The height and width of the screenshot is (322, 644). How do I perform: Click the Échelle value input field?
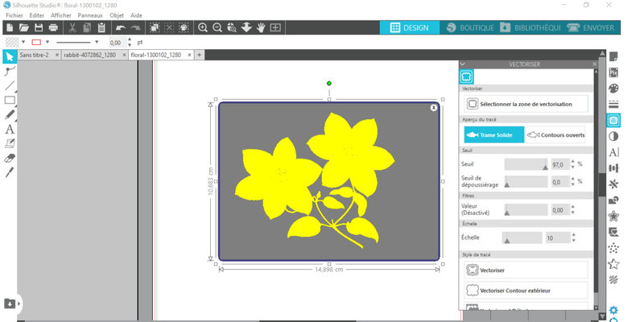coord(555,238)
